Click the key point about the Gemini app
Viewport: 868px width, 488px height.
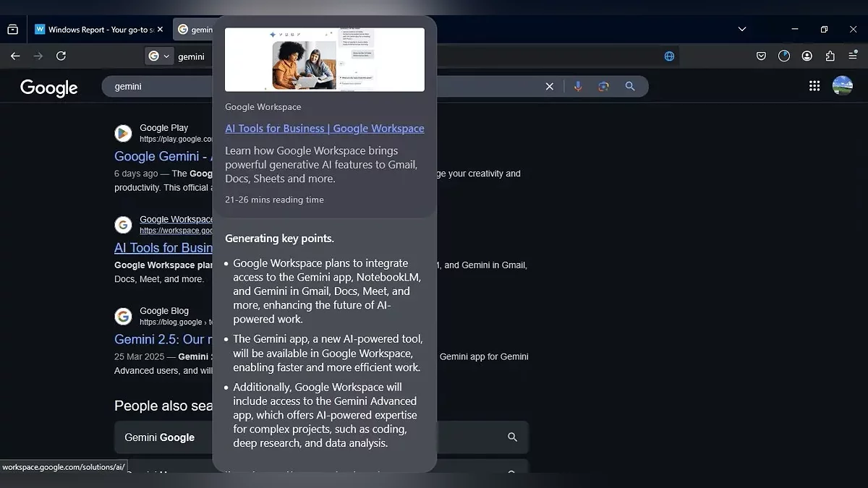(327, 353)
